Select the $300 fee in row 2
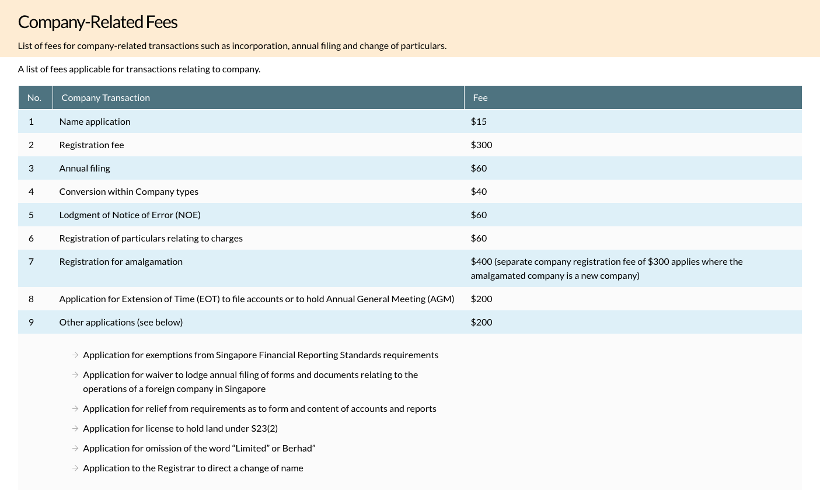 [481, 145]
